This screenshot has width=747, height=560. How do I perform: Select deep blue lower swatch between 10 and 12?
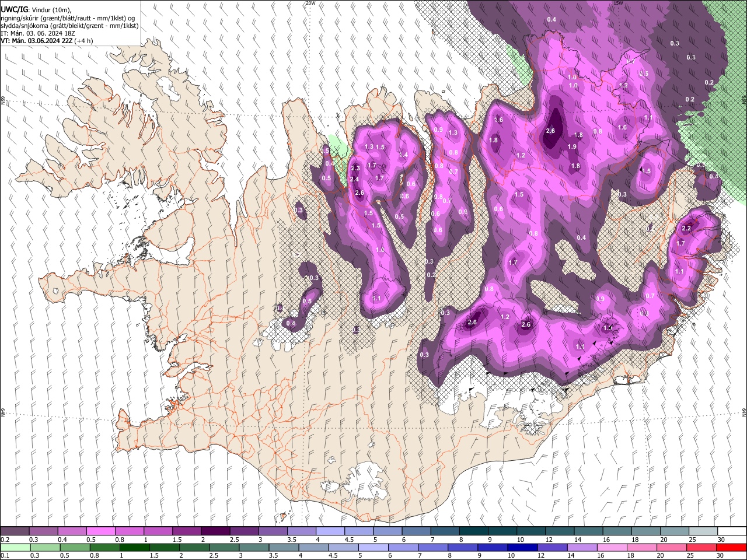tap(522, 548)
